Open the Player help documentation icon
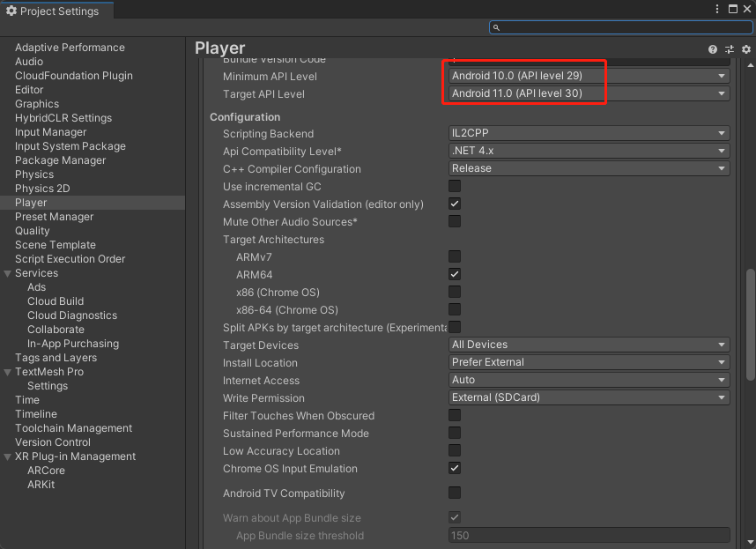Screen dimensions: 756x549 pyautogui.click(x=713, y=49)
